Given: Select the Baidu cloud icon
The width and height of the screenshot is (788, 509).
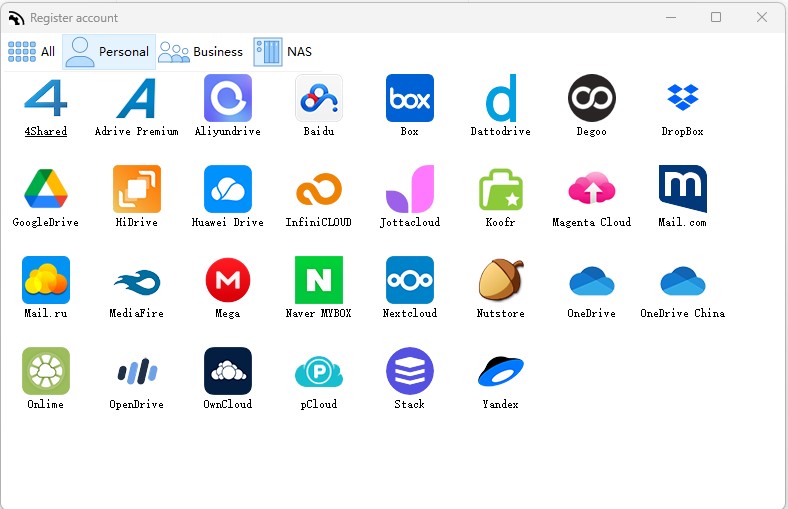Looking at the screenshot, I should point(319,98).
